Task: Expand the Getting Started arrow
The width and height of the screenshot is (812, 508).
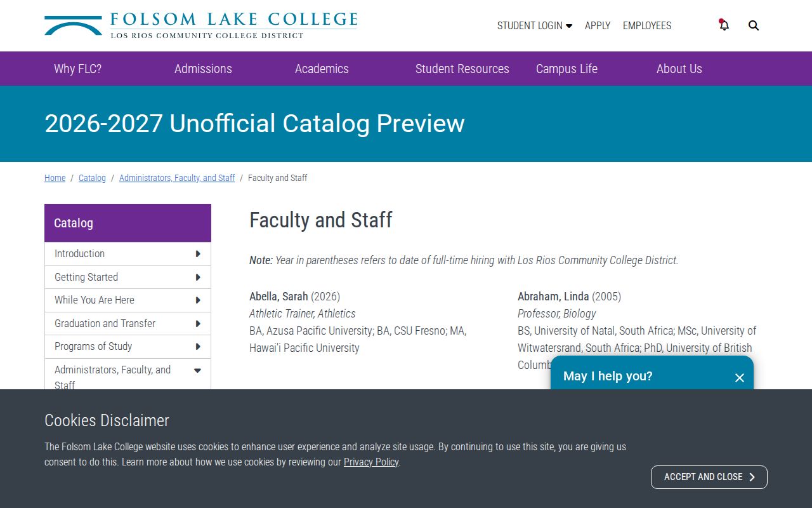Action: (198, 277)
